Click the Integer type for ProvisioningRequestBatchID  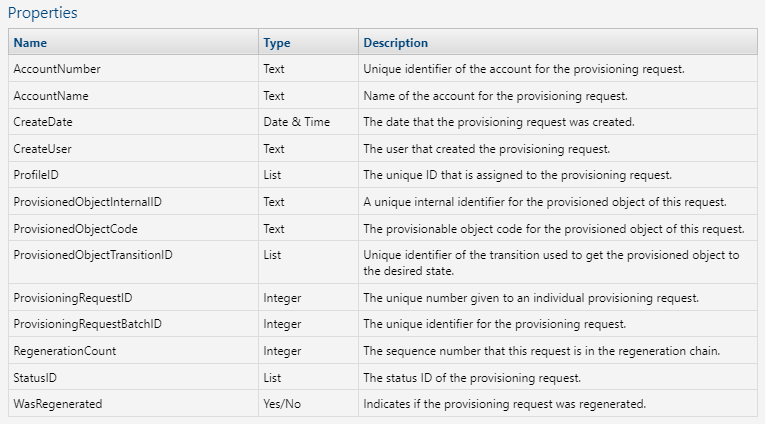(282, 324)
